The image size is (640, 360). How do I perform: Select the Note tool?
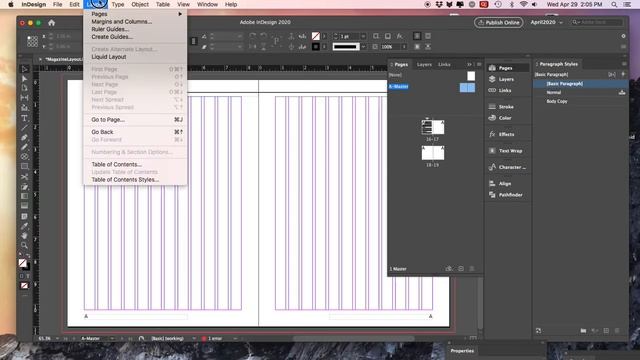pos(24,216)
